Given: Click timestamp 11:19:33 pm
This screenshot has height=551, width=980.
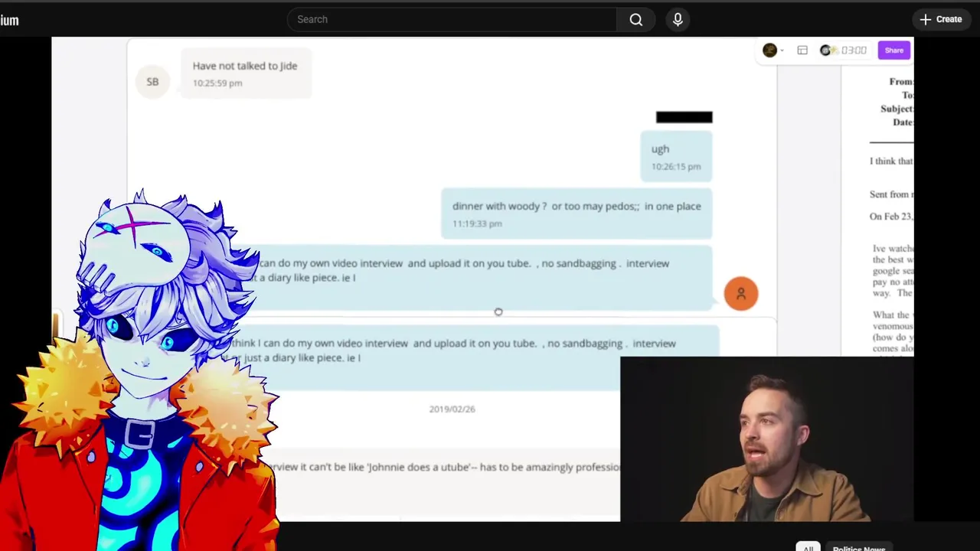Looking at the screenshot, I should tap(477, 223).
